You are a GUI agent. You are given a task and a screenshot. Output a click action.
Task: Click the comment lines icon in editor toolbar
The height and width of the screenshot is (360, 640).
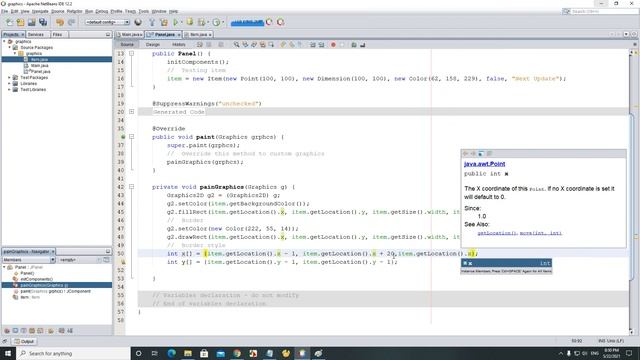[354, 44]
